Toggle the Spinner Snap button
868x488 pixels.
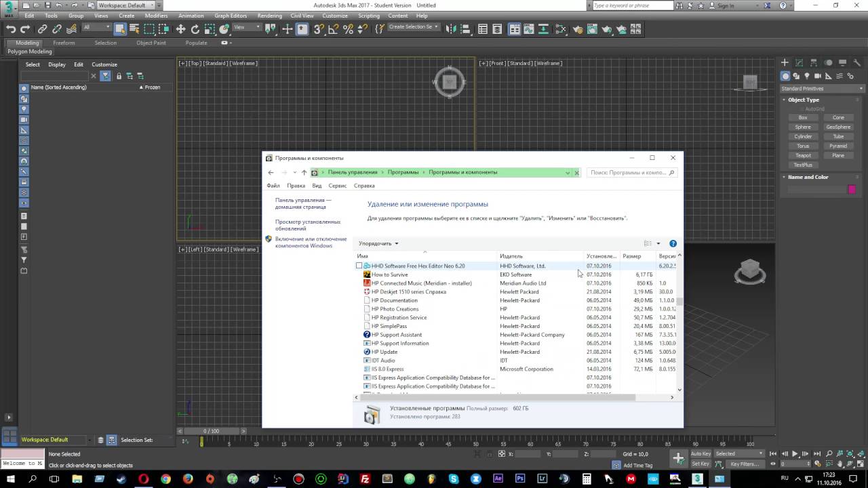click(362, 29)
